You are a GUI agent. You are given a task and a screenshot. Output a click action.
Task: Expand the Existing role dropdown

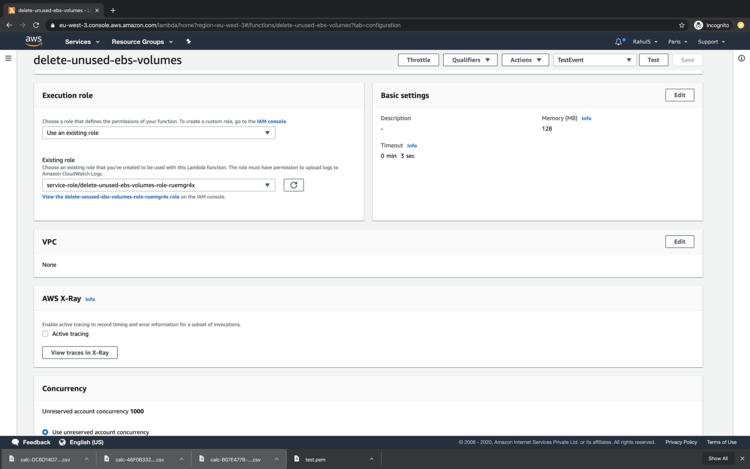[158, 185]
